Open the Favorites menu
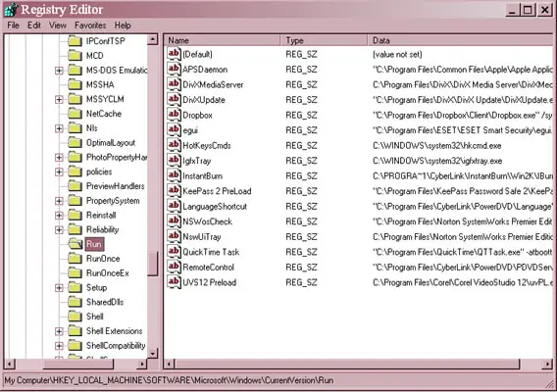This screenshot has height=392, width=557. click(90, 25)
